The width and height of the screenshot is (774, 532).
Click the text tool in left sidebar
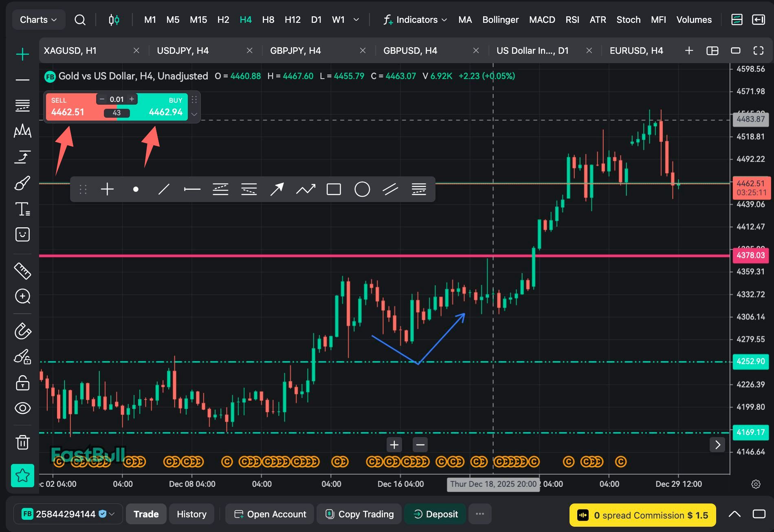point(22,209)
